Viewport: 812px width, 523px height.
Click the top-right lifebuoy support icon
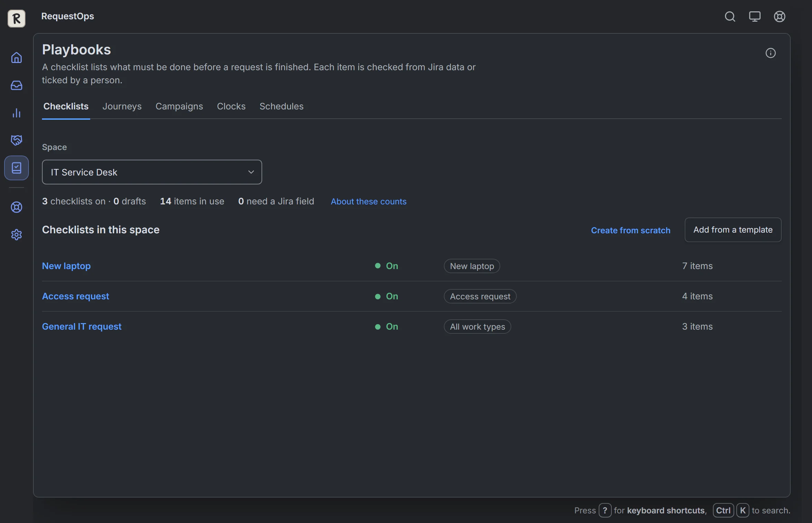779,17
